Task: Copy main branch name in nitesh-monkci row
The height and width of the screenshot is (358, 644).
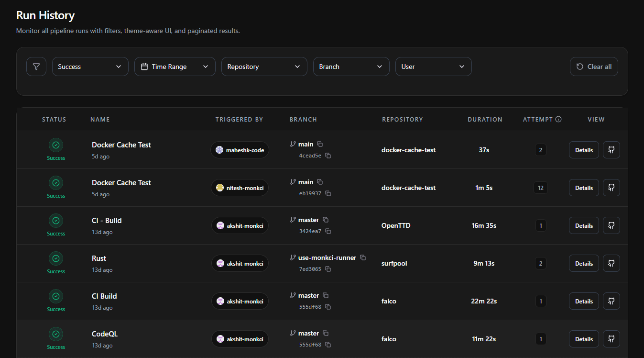Action: coord(320,182)
